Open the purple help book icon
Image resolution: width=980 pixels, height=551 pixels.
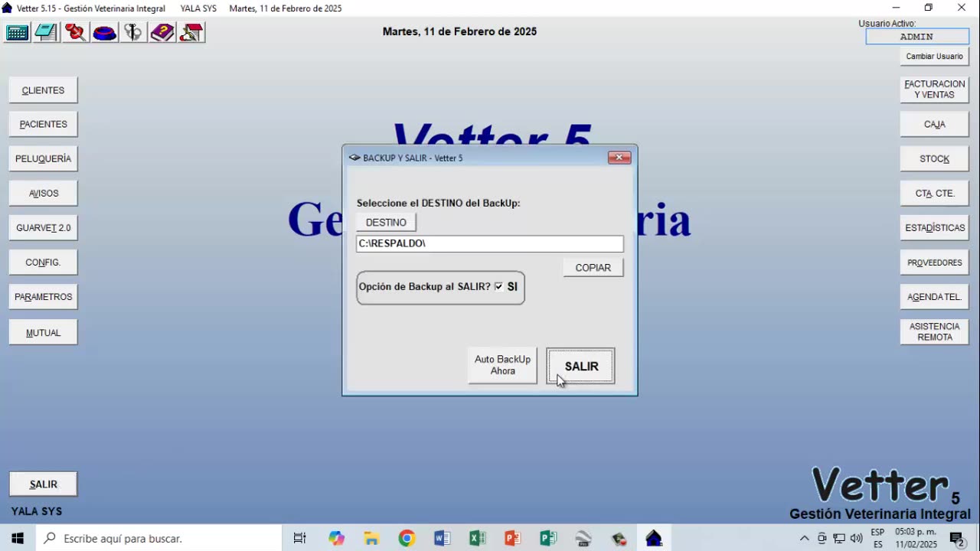pyautogui.click(x=162, y=32)
